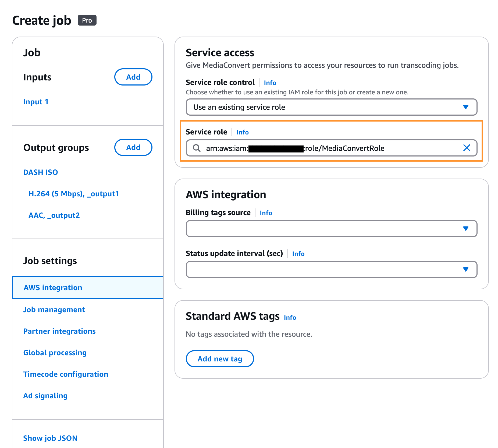Open Info link beside Service role
Image resolution: width=498 pixels, height=448 pixels.
[242, 132]
